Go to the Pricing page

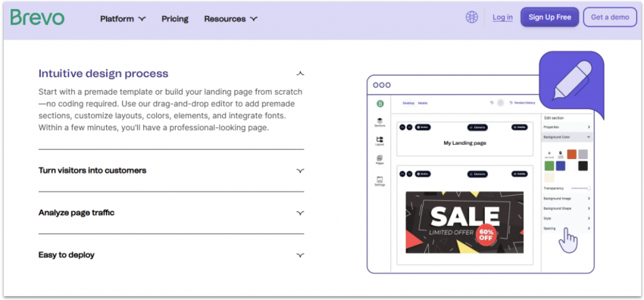coord(175,19)
